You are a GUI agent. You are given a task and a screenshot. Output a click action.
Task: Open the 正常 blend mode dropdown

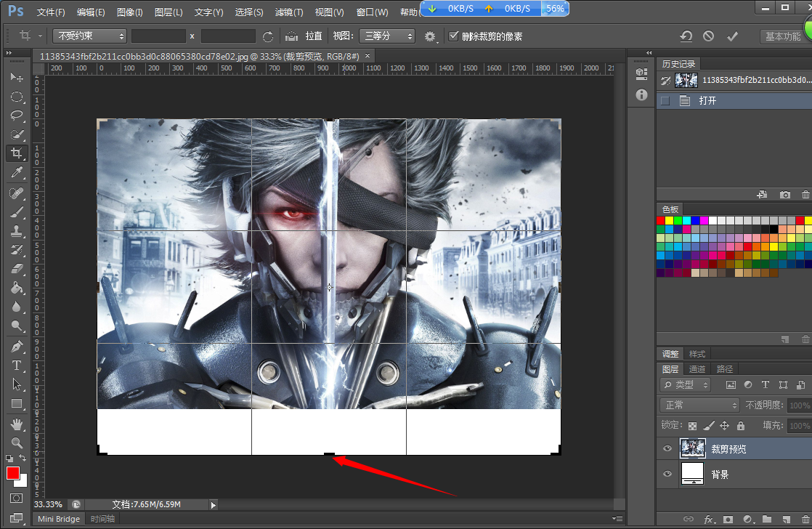tap(699, 405)
